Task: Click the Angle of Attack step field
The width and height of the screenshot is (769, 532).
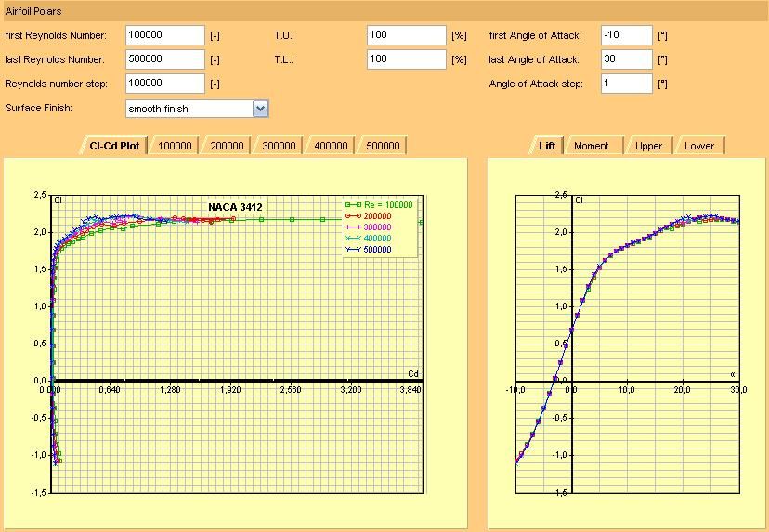Action: [x=626, y=84]
